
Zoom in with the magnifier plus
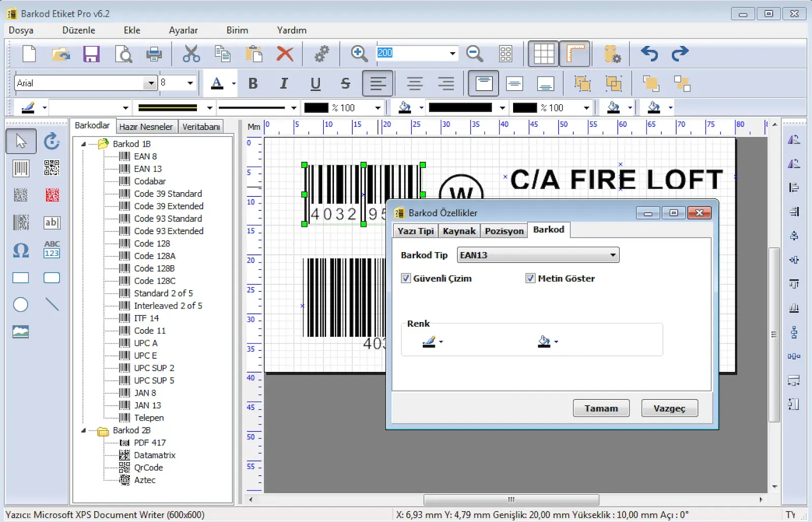359,53
